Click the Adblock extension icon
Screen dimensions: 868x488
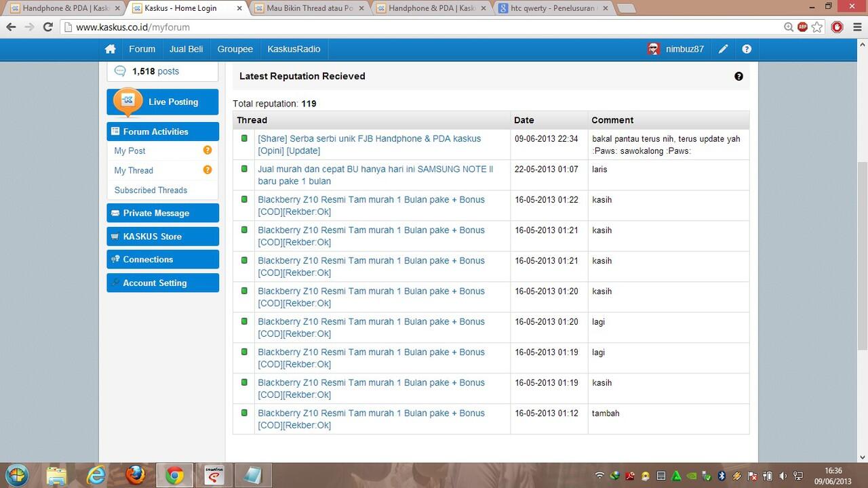click(x=802, y=27)
